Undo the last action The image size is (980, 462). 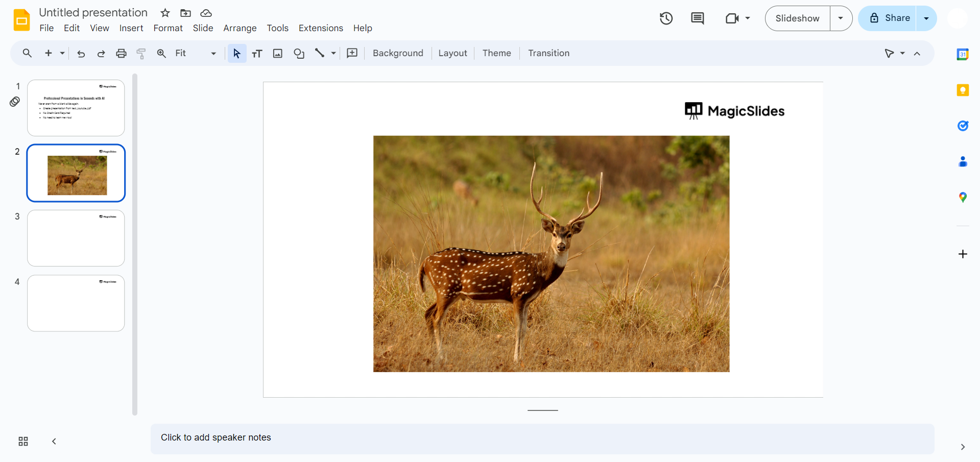(80, 53)
